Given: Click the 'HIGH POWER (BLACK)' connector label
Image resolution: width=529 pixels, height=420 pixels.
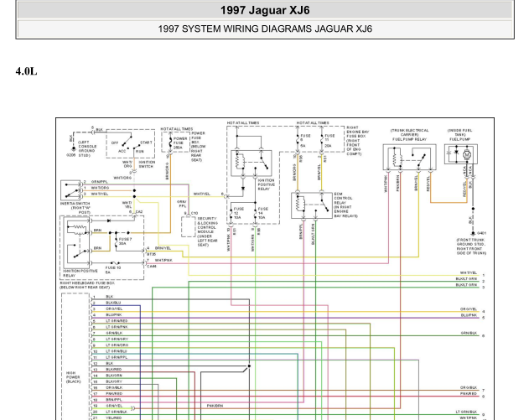Looking at the screenshot, I should coord(73,377).
